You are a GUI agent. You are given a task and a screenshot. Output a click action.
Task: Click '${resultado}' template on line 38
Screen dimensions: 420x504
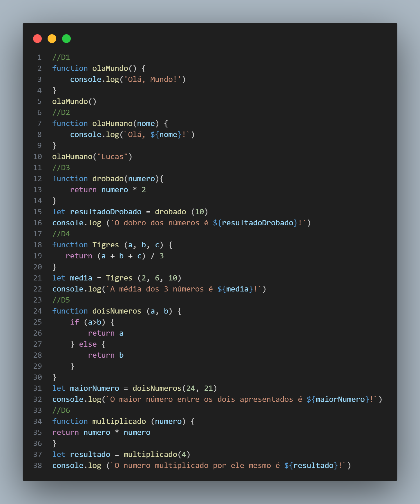(311, 465)
